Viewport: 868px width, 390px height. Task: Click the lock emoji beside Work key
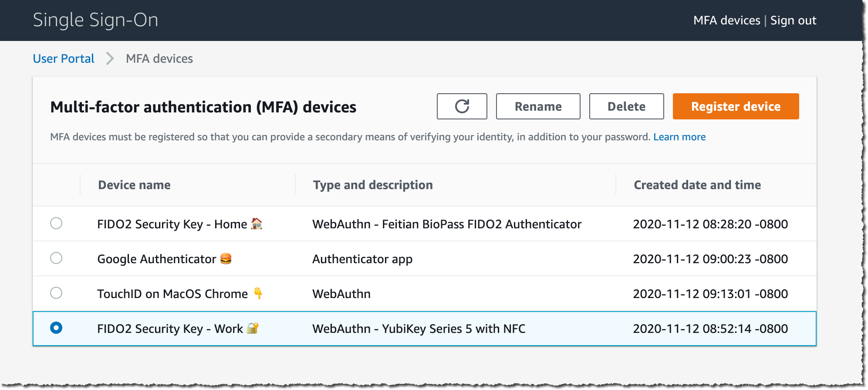pyautogui.click(x=253, y=328)
